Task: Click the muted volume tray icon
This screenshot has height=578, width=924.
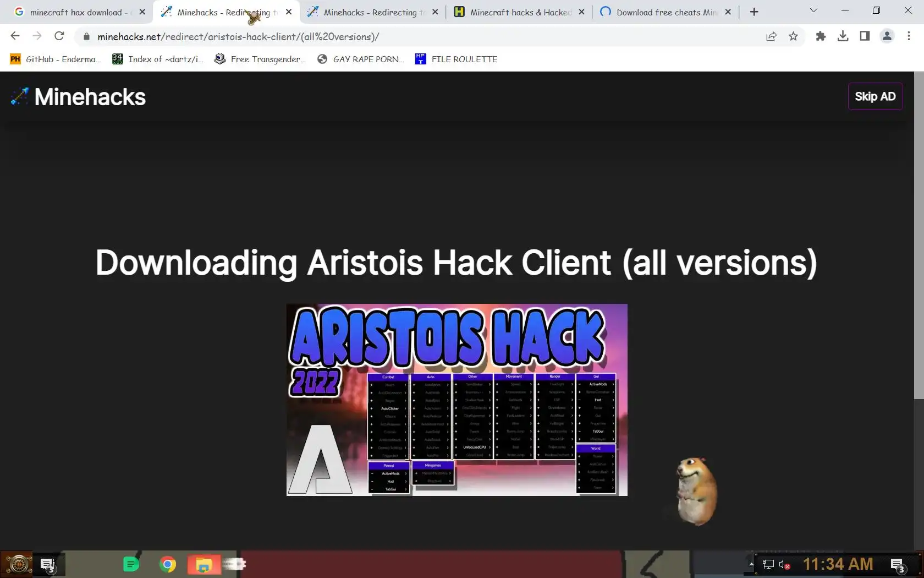Action: coord(785,564)
